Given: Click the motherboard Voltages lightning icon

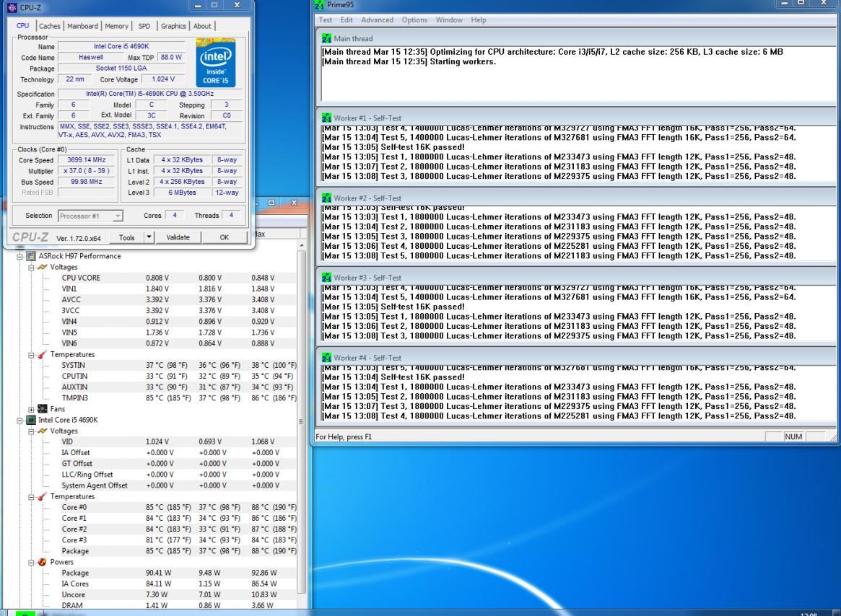Looking at the screenshot, I should (x=43, y=267).
